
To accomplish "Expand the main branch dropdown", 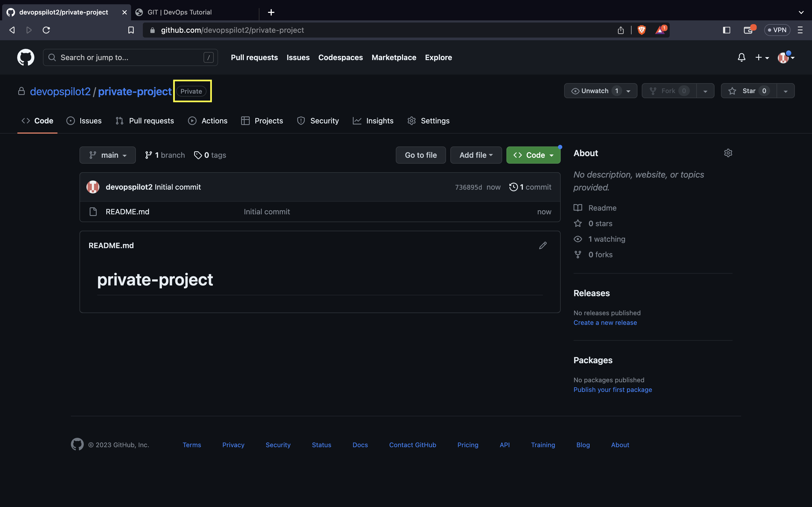I will (108, 155).
